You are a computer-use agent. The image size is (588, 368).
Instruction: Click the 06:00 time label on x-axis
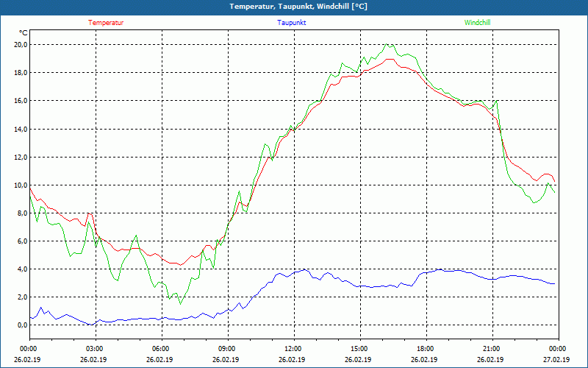click(162, 349)
